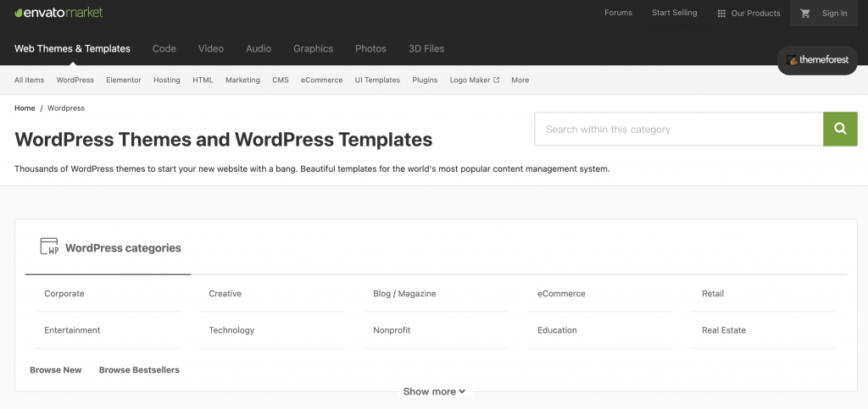The width and height of the screenshot is (868, 409).
Task: Select the Web Themes & Templates tab
Action: (72, 48)
